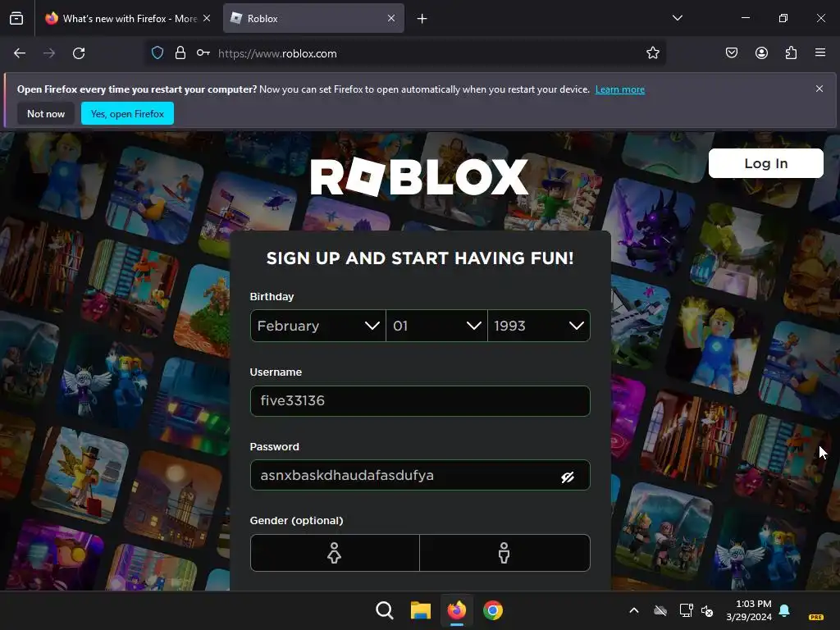Open tracking protection shield icon

(157, 53)
